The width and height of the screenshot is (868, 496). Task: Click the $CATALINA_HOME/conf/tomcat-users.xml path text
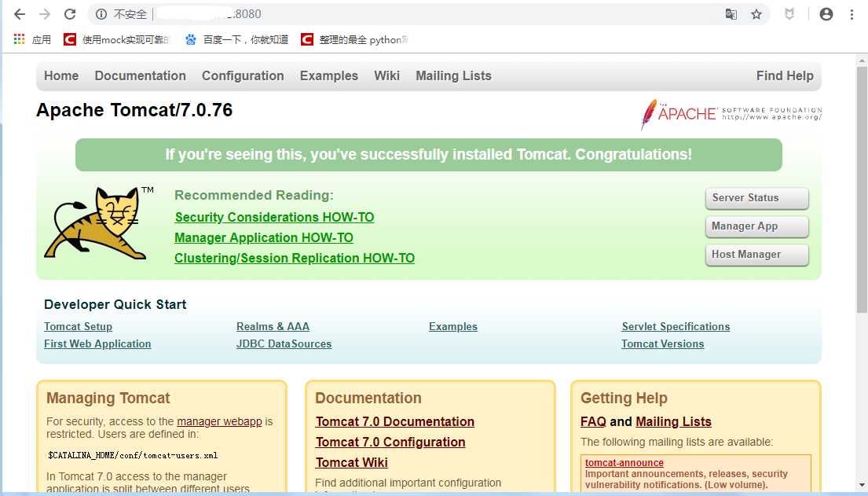pos(133,456)
